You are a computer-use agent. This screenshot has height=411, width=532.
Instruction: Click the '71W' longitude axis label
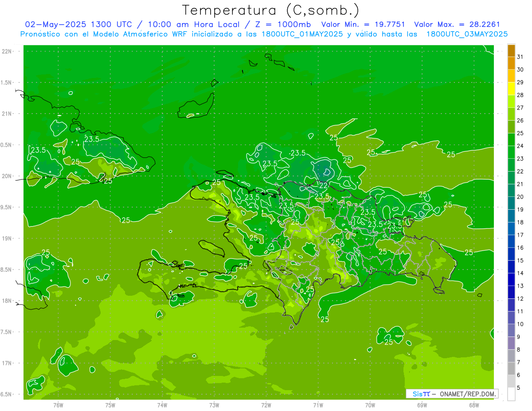(x=318, y=405)
